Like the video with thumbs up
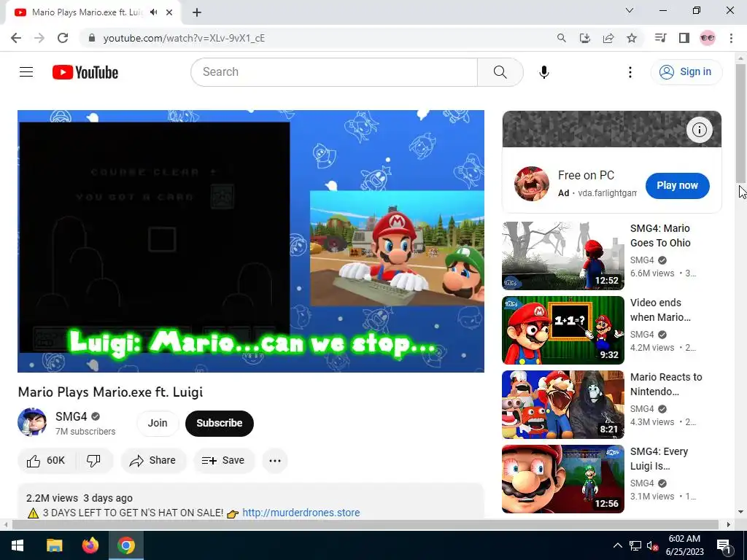This screenshot has height=560, width=747. [x=46, y=461]
